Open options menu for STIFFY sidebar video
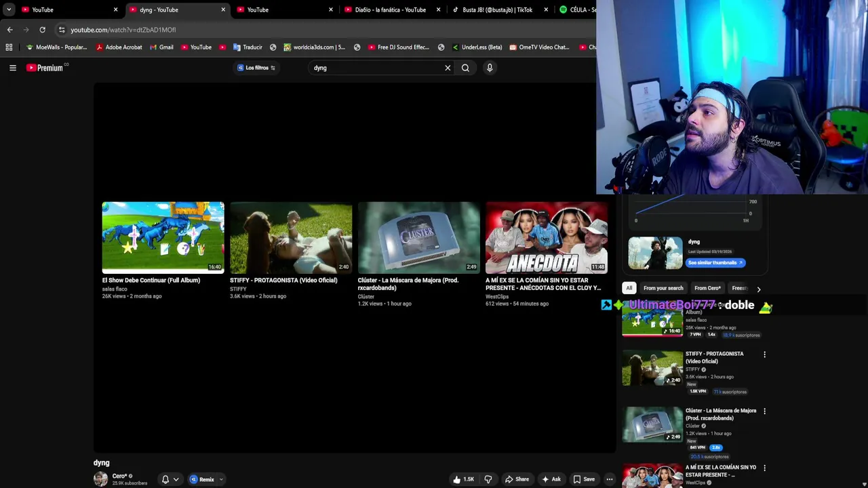The height and width of the screenshot is (488, 868). (764, 354)
